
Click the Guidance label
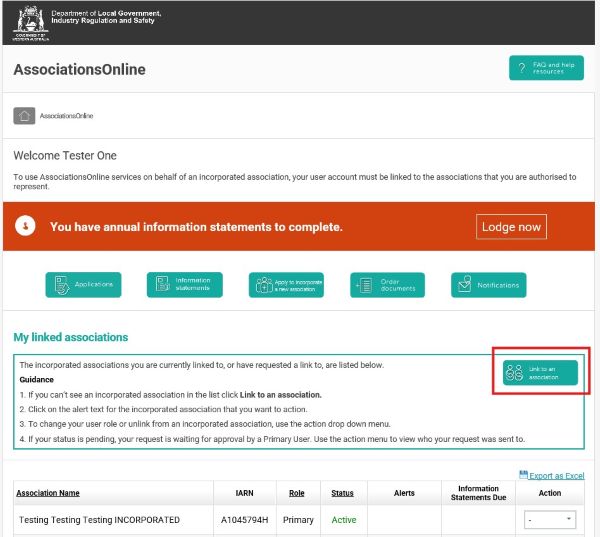[x=36, y=380]
